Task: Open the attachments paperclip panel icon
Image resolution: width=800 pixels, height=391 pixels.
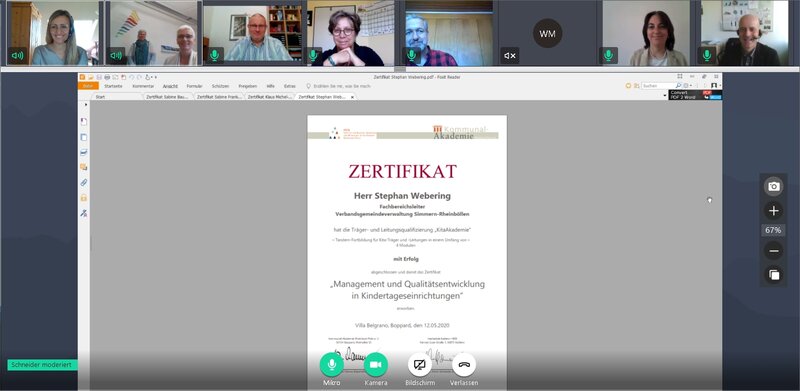Action: point(84,182)
